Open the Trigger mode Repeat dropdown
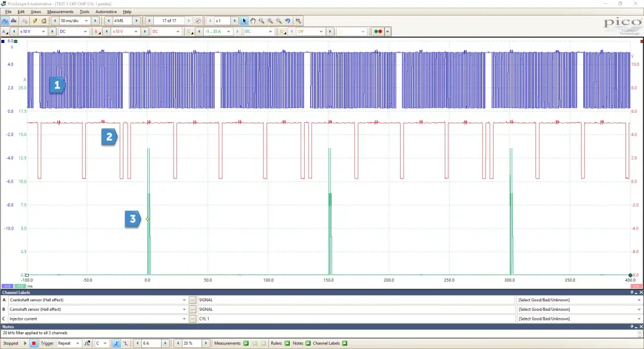This screenshot has height=349, width=644. pyautogui.click(x=78, y=344)
